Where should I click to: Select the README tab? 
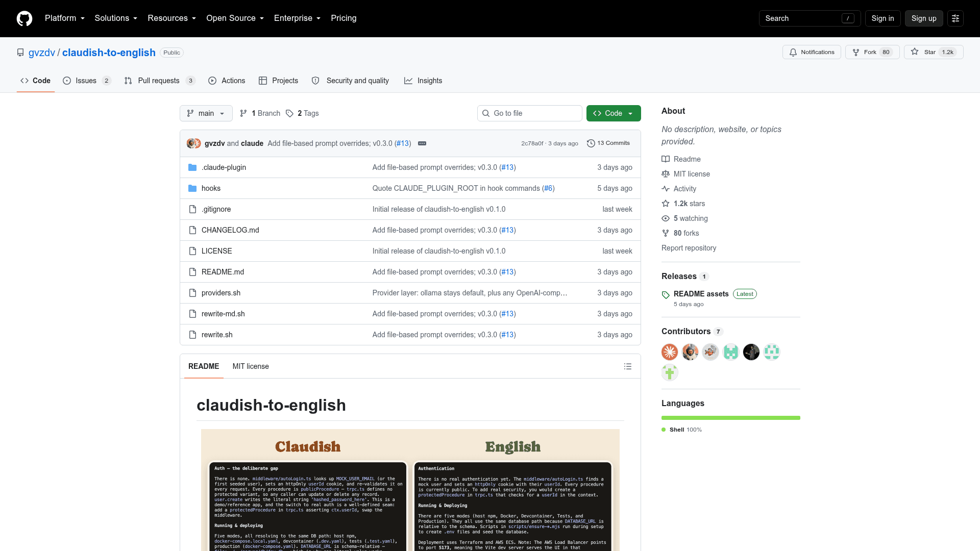pos(204,366)
